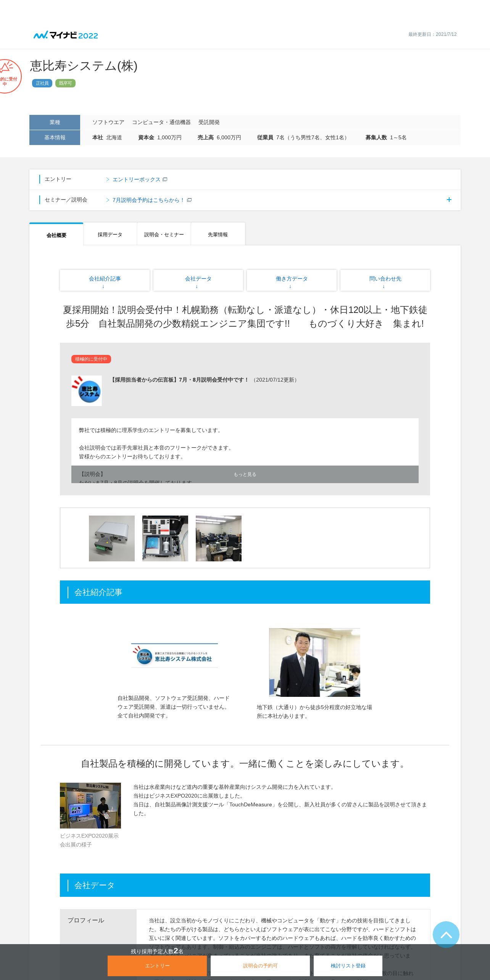Click 正社員 tag badge
This screenshot has height=980, width=490.
pos(42,83)
